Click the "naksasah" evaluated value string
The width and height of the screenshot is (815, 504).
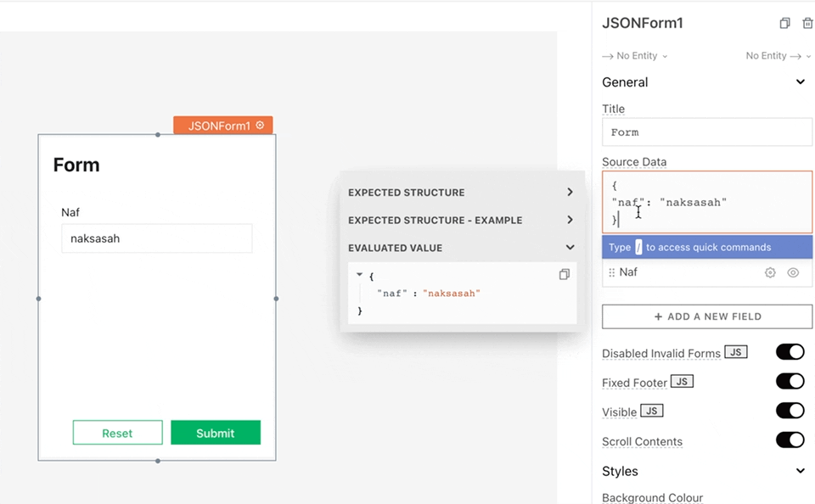(x=452, y=294)
